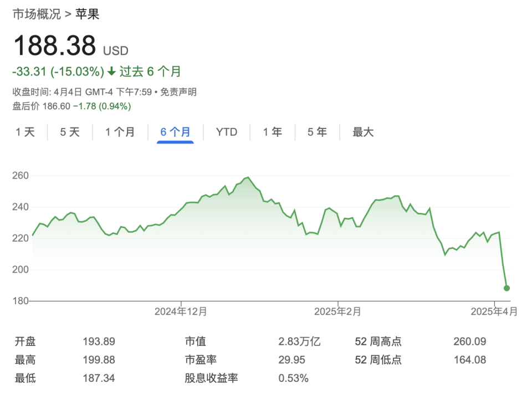Viewport: 532px width, 399px height.
Task: Click the 260 y-axis label
Action: pos(21,176)
